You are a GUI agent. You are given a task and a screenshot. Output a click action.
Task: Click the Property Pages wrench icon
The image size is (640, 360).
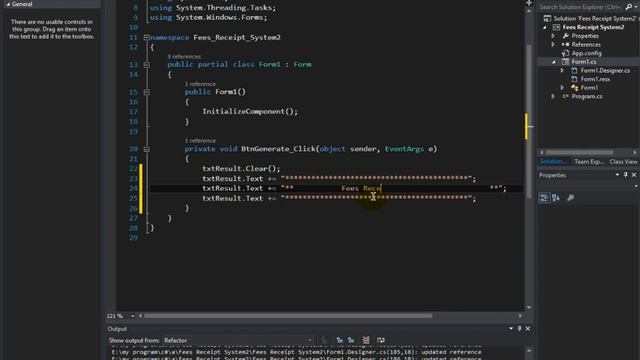[x=571, y=198]
